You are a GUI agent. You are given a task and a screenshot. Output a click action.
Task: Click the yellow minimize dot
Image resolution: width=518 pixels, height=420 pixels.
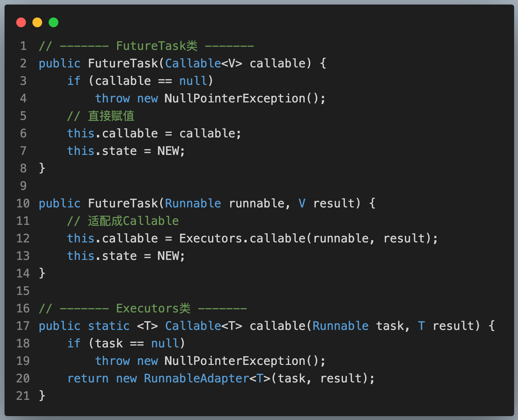click(37, 22)
